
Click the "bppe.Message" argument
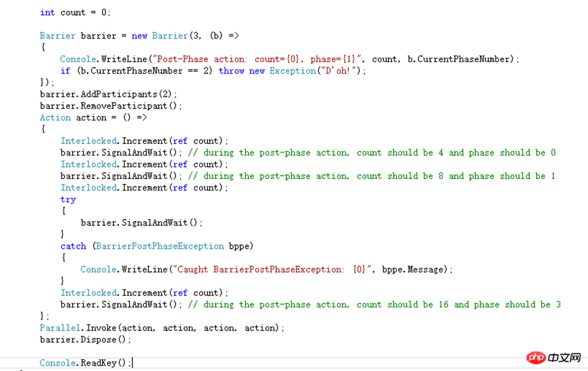(413, 270)
